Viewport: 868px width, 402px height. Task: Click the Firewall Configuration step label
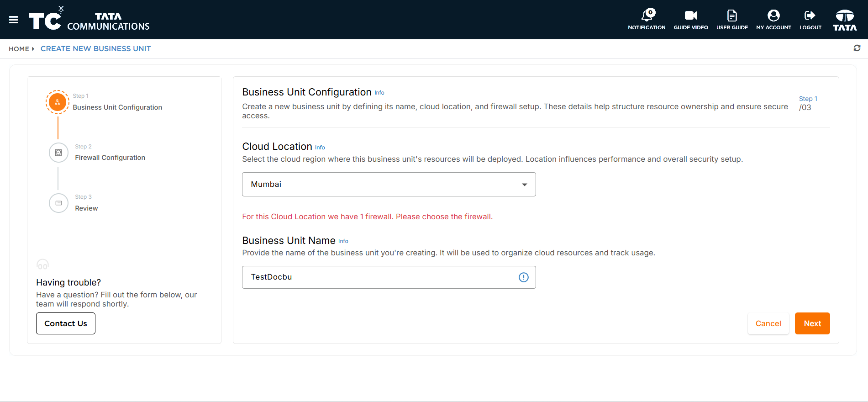(x=110, y=158)
